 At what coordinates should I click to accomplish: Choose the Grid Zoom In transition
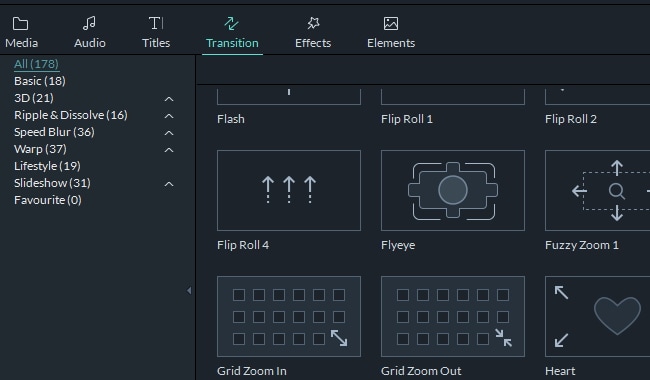click(289, 316)
